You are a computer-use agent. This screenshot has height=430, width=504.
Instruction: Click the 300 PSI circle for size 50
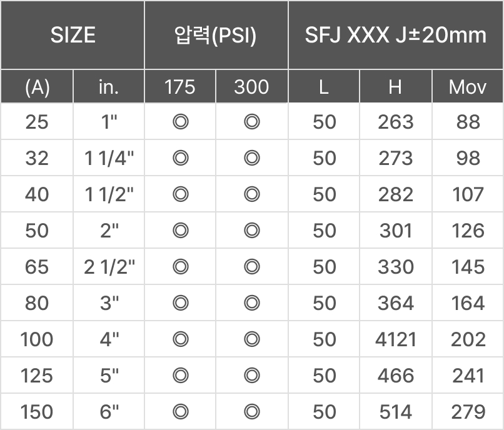pos(252,231)
